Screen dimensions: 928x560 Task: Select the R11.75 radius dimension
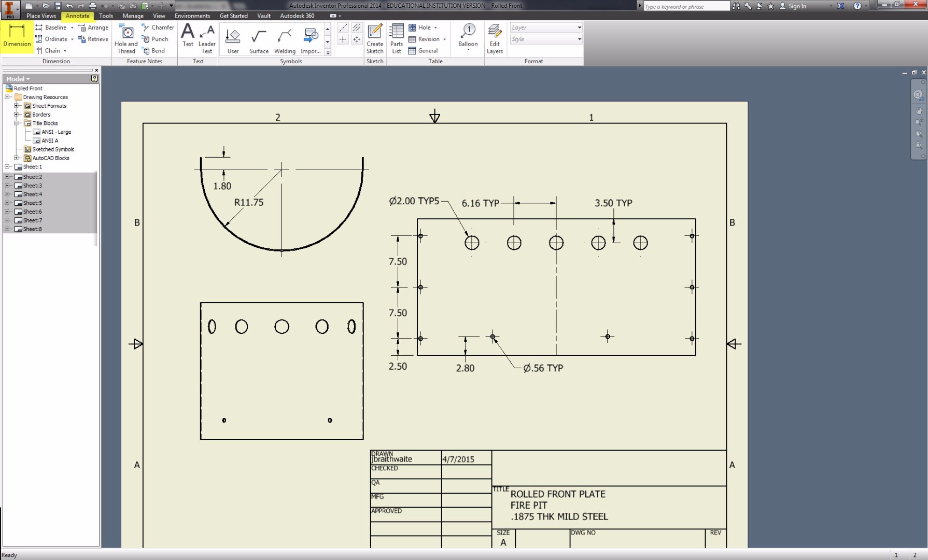pos(249,202)
